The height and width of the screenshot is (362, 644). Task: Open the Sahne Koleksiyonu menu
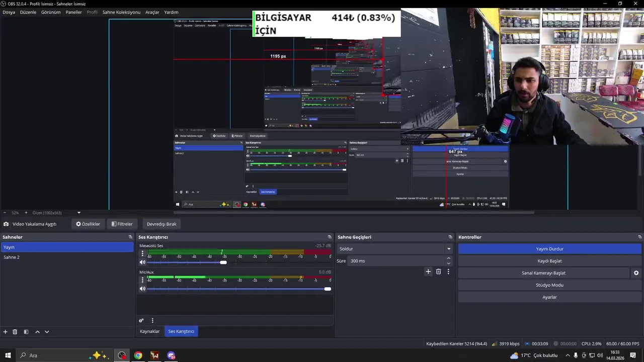[x=121, y=12]
